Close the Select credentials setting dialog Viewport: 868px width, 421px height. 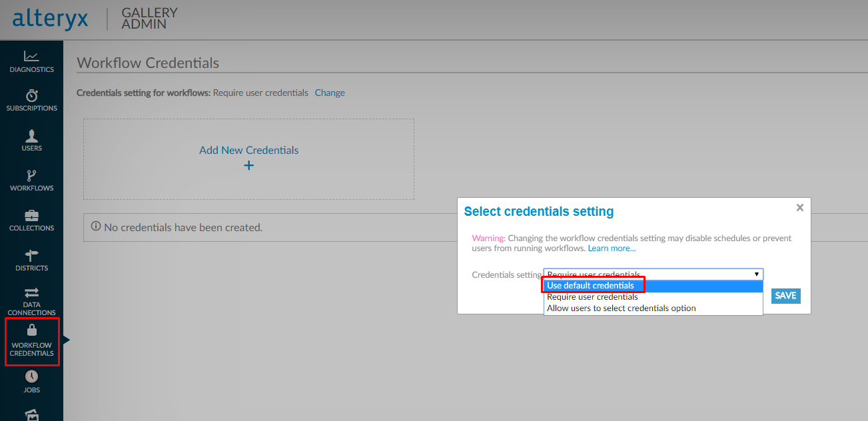tap(799, 207)
